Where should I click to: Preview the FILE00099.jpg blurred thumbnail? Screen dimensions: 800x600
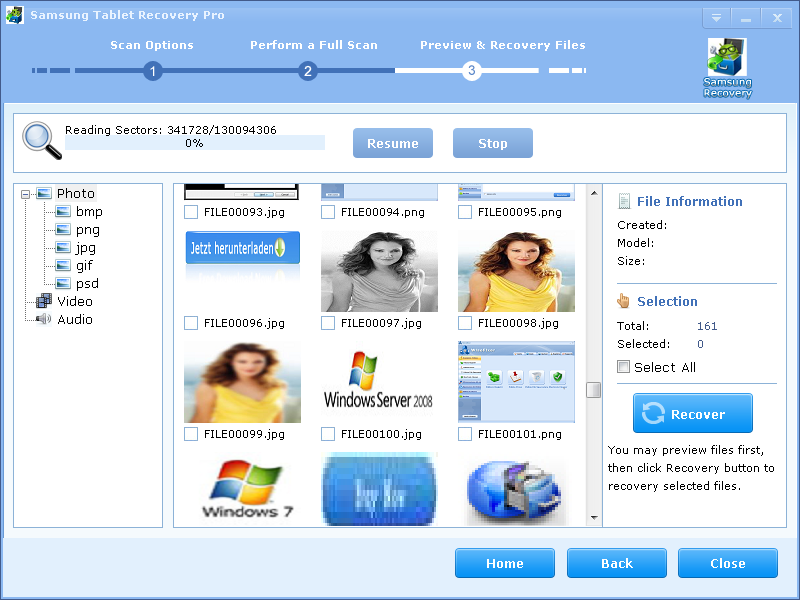(x=242, y=382)
